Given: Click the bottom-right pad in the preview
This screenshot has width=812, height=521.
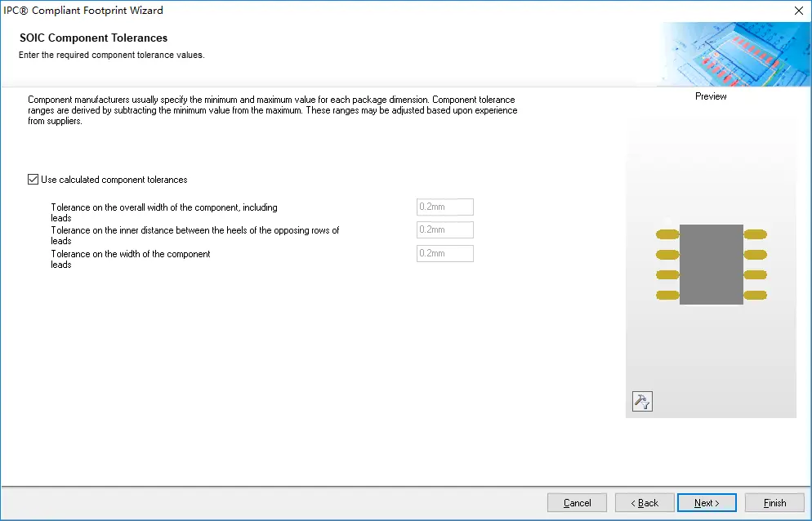Looking at the screenshot, I should [755, 295].
